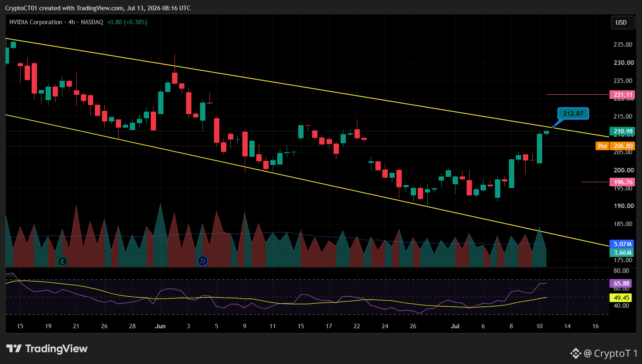
Task: Click the 175.00 price axis label
Action: [623, 260]
